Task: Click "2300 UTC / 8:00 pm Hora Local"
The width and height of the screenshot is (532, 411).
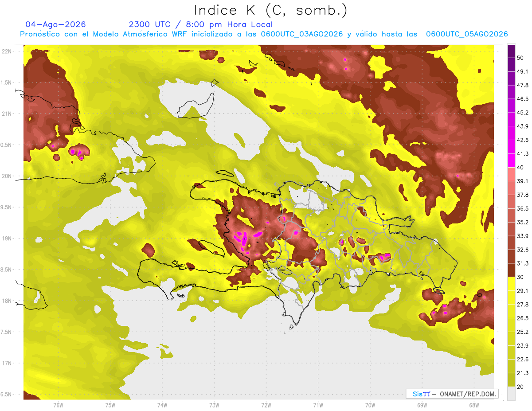Action: tap(201, 24)
